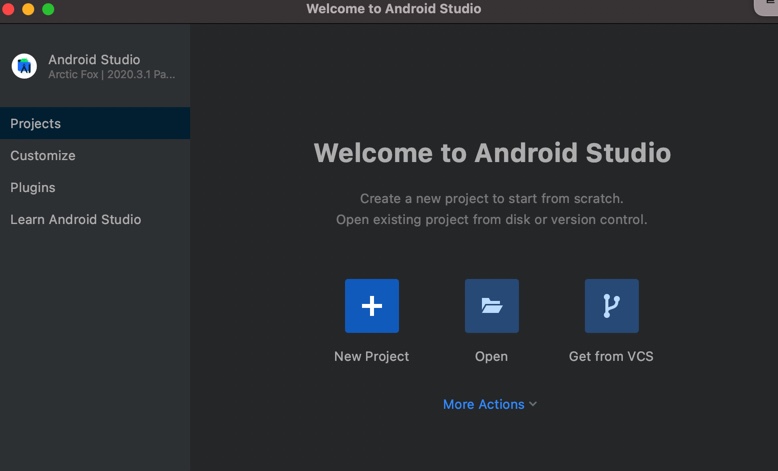
Task: Open the Customize section
Action: point(95,155)
